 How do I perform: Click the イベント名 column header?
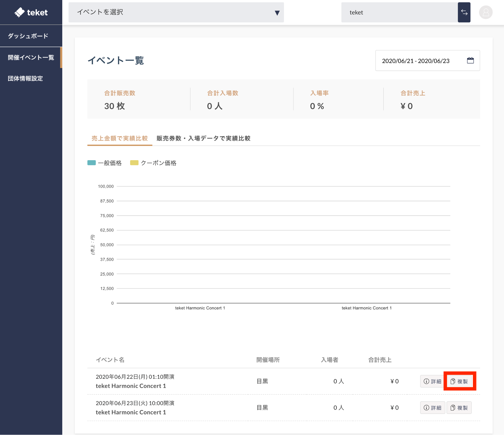[110, 360]
